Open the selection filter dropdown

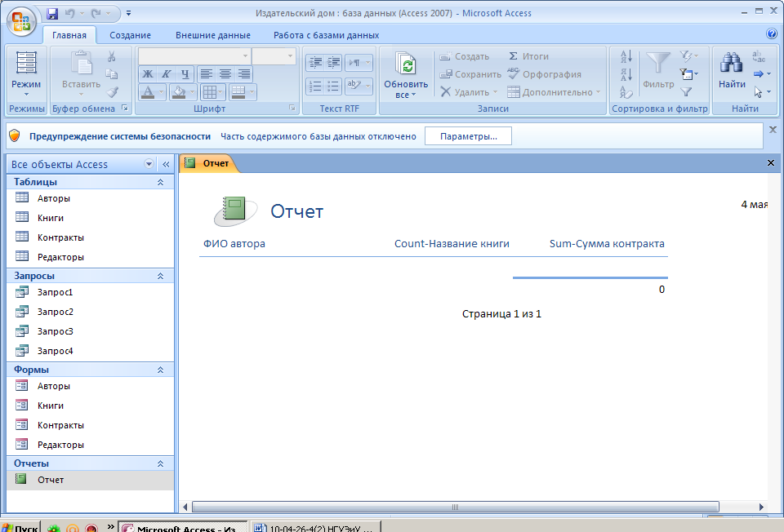[x=688, y=56]
